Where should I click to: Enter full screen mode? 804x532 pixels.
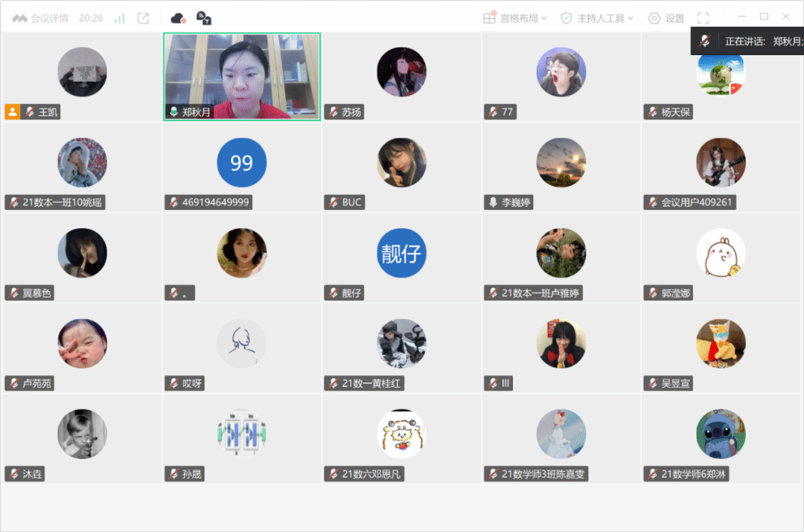703,18
